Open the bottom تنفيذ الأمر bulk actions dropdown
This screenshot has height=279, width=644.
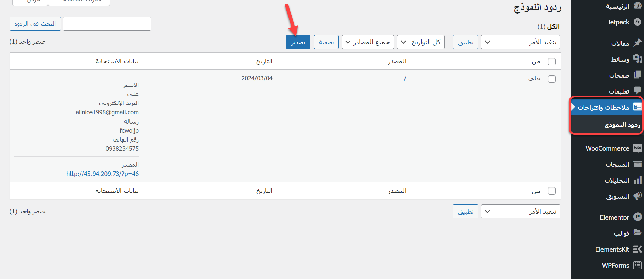click(521, 212)
